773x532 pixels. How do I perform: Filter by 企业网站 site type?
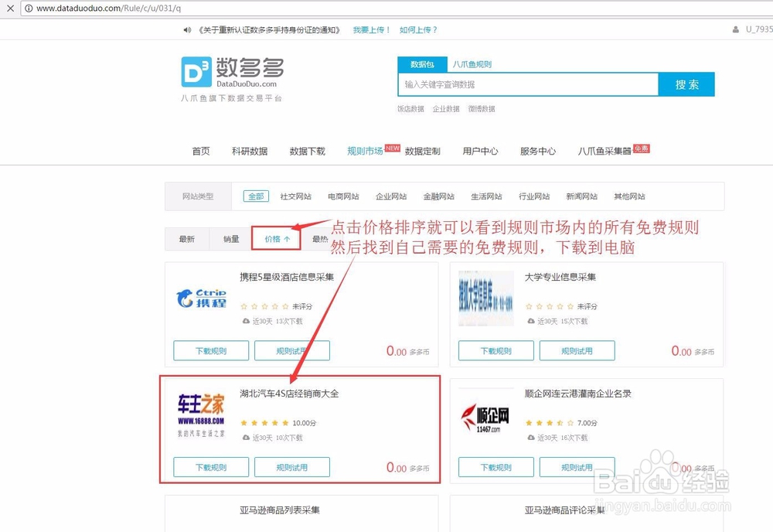[391, 196]
